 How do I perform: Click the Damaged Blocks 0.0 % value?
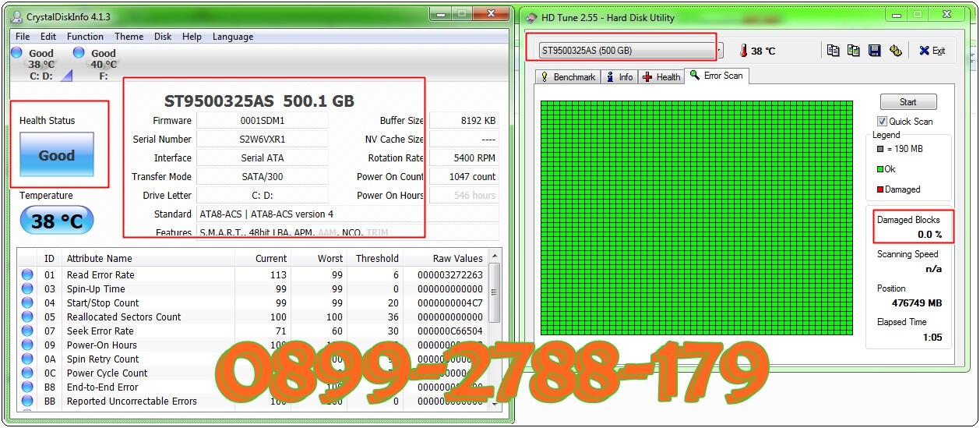click(x=929, y=234)
